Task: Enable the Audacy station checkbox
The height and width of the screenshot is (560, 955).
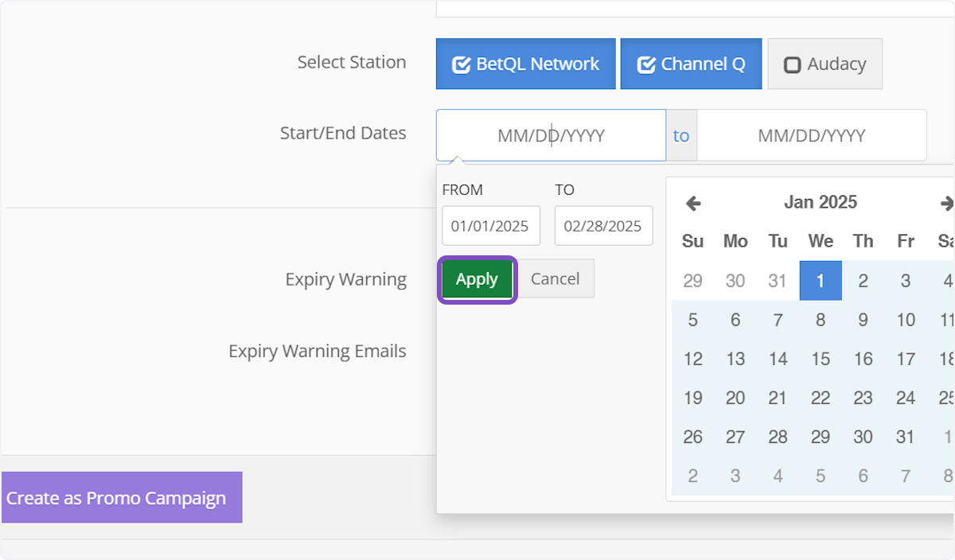Action: (824, 64)
